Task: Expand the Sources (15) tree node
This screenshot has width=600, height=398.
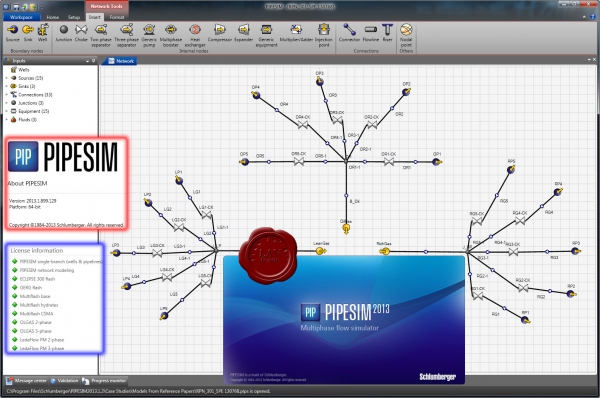Action: point(6,78)
